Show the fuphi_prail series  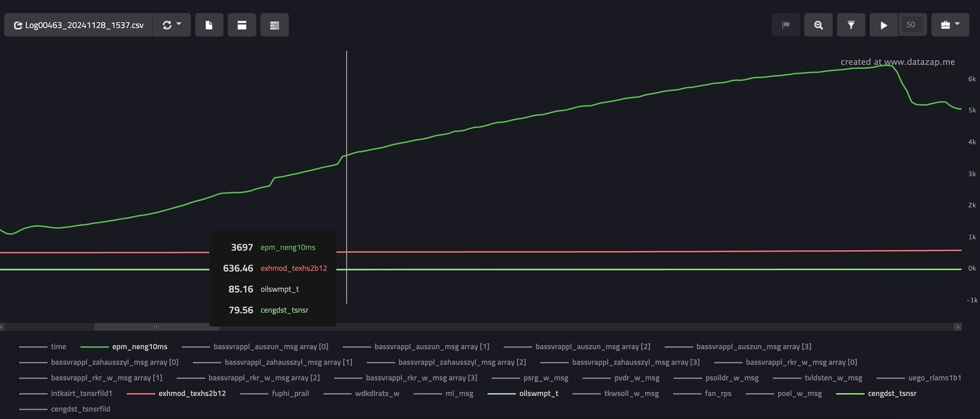pyautogui.click(x=275, y=394)
